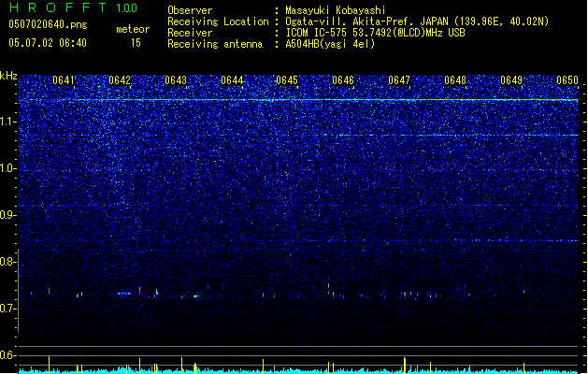The image size is (588, 374).
Task: Click the meteor count value 15
Action: [136, 43]
